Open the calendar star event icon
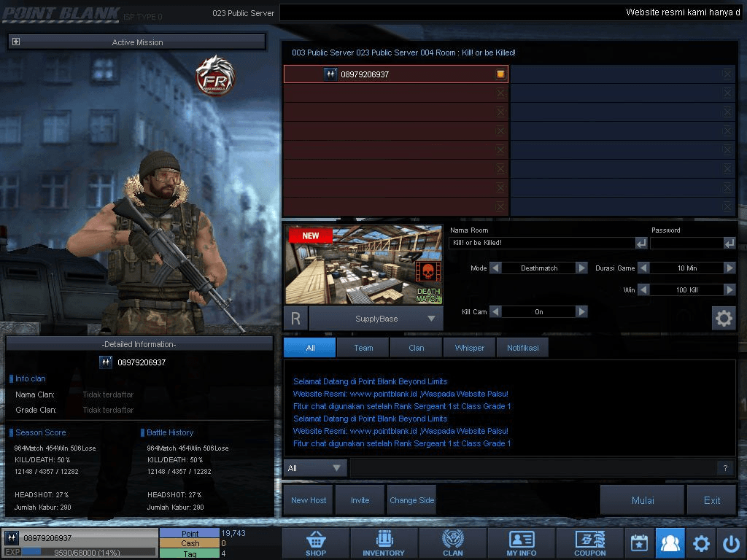747x560 pixels. click(639, 542)
